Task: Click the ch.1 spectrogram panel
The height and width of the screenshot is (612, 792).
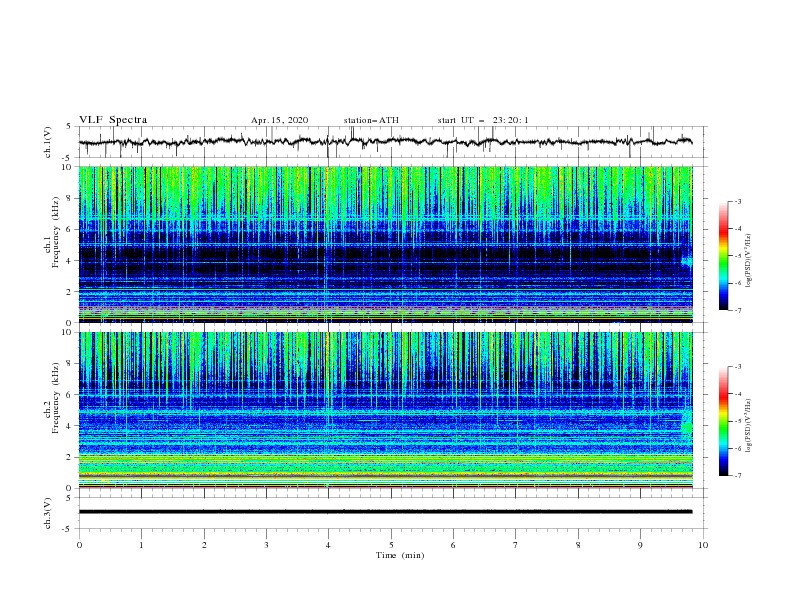Action: (385, 244)
